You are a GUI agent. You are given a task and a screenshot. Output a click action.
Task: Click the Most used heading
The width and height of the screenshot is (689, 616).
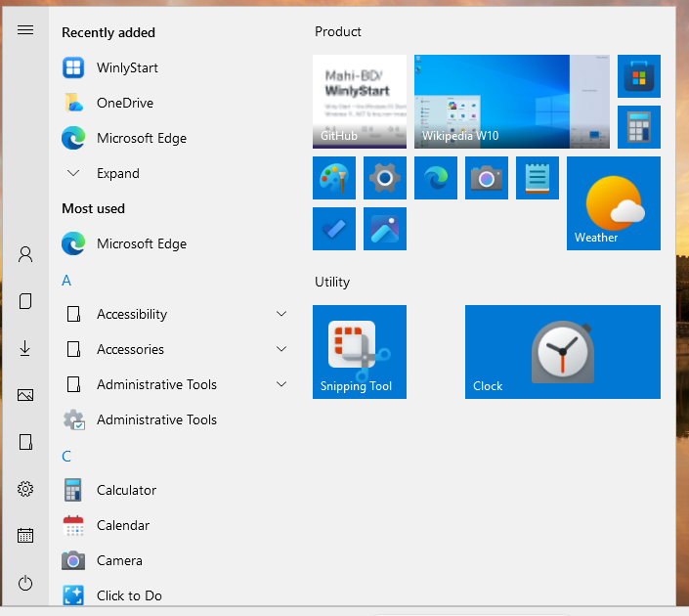pos(93,208)
